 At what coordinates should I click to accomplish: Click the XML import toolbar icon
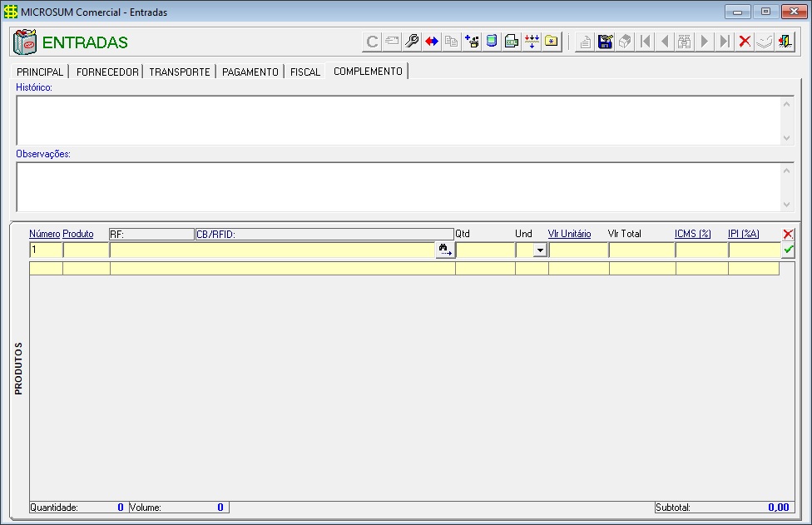pos(512,42)
